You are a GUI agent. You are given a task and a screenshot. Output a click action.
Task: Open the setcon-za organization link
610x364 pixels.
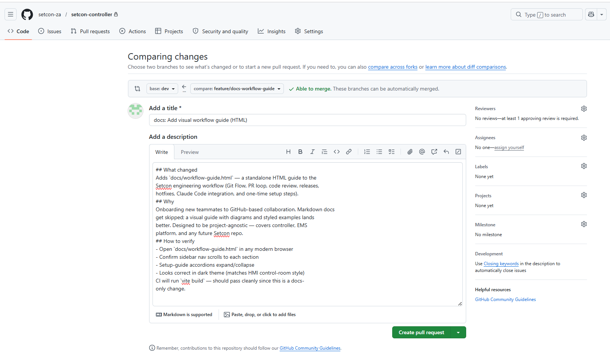click(49, 14)
